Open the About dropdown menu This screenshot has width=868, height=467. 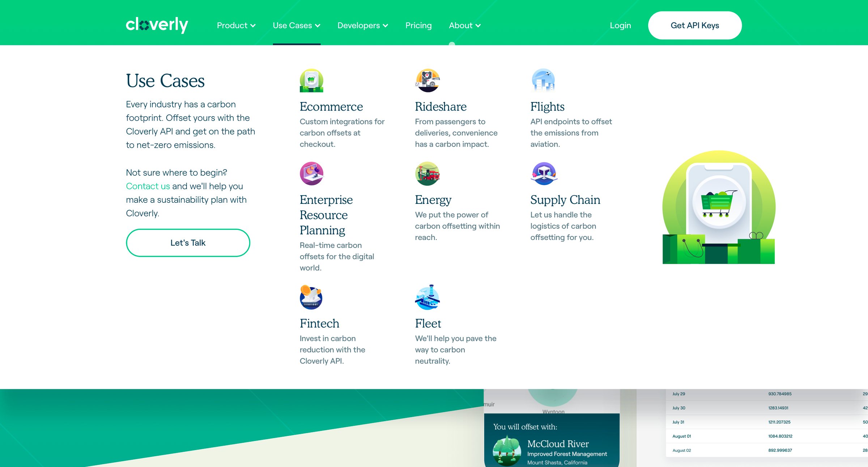click(465, 25)
